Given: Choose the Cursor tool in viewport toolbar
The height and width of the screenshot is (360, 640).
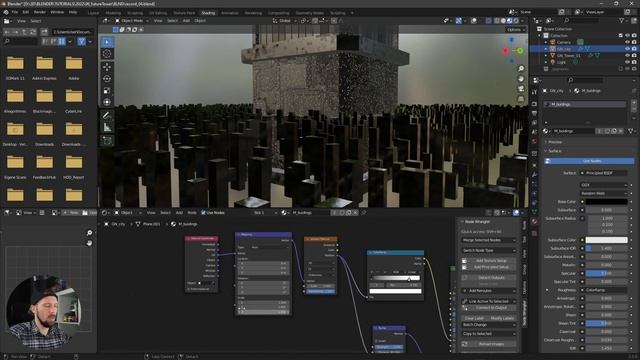Looking at the screenshot, I should tap(107, 53).
